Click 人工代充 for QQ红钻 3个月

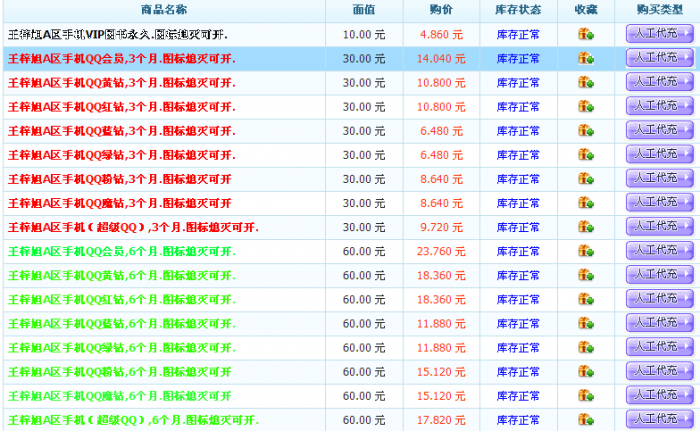pos(660,106)
